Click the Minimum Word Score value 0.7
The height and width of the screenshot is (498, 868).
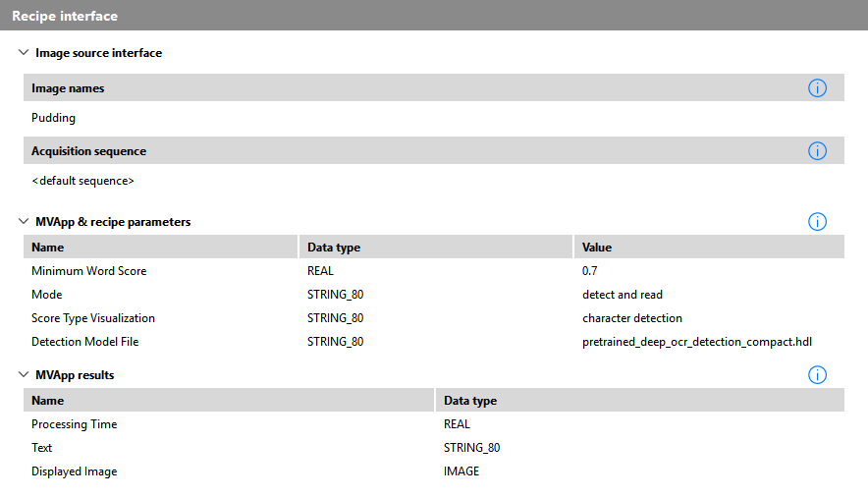coord(590,271)
